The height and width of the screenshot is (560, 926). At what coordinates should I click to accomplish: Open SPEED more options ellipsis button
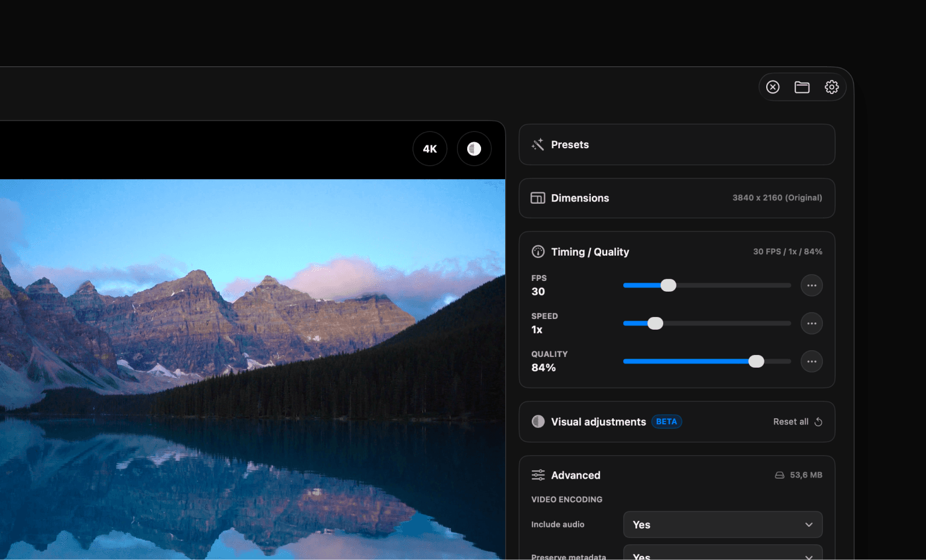point(811,324)
